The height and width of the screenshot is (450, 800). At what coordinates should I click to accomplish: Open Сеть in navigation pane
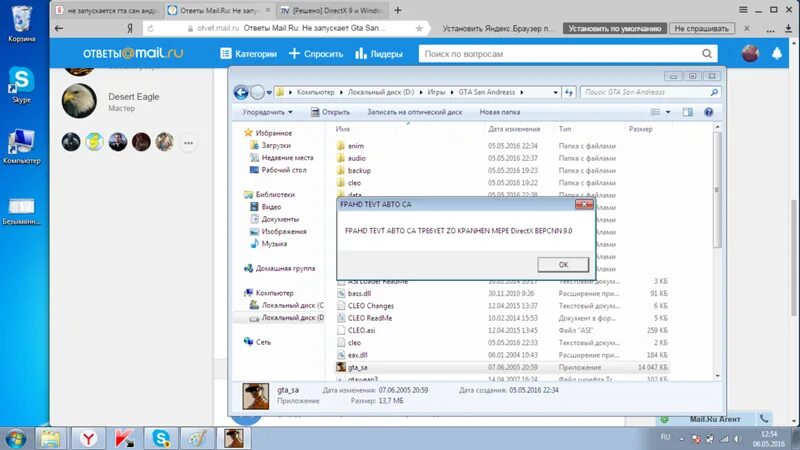point(263,342)
